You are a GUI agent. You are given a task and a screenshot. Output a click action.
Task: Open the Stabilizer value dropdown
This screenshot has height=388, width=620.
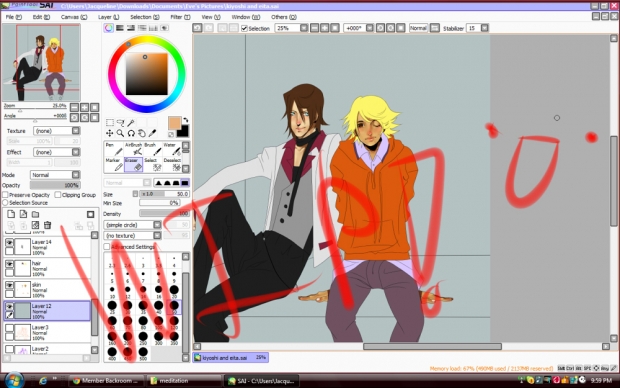tap(484, 28)
